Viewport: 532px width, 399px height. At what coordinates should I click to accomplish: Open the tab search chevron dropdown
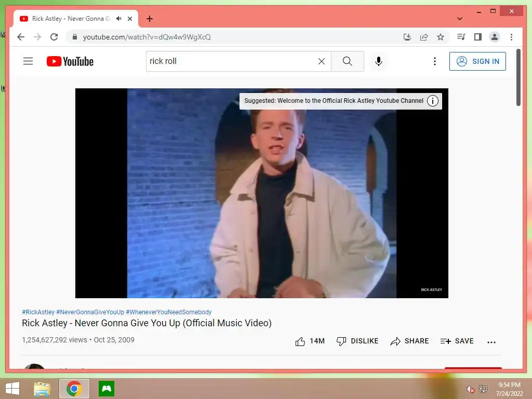[459, 19]
